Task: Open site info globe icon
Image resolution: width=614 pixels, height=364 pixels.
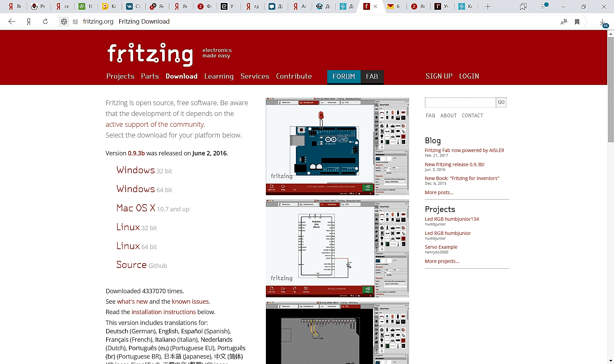Action: 64,22
